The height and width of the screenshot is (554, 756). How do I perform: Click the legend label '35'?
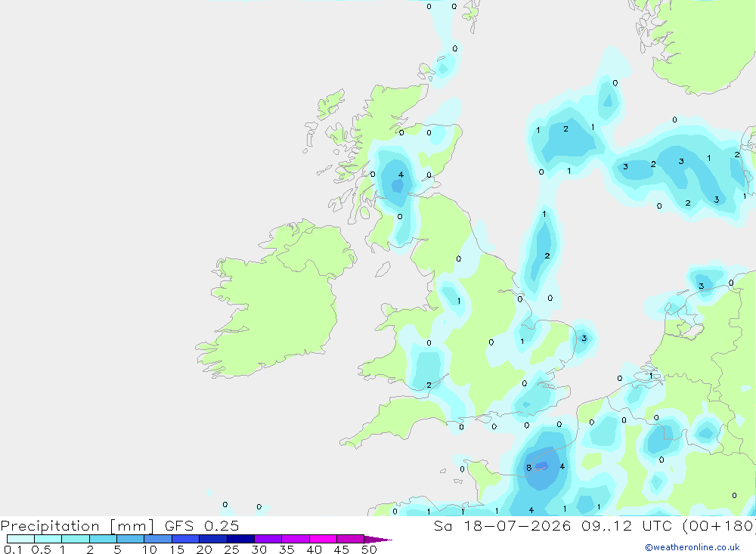point(287,549)
